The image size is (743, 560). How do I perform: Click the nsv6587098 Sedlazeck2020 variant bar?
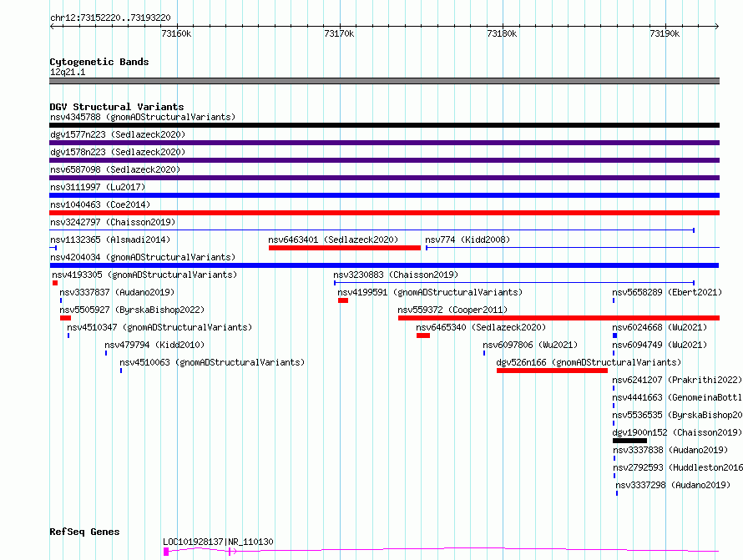(x=384, y=178)
